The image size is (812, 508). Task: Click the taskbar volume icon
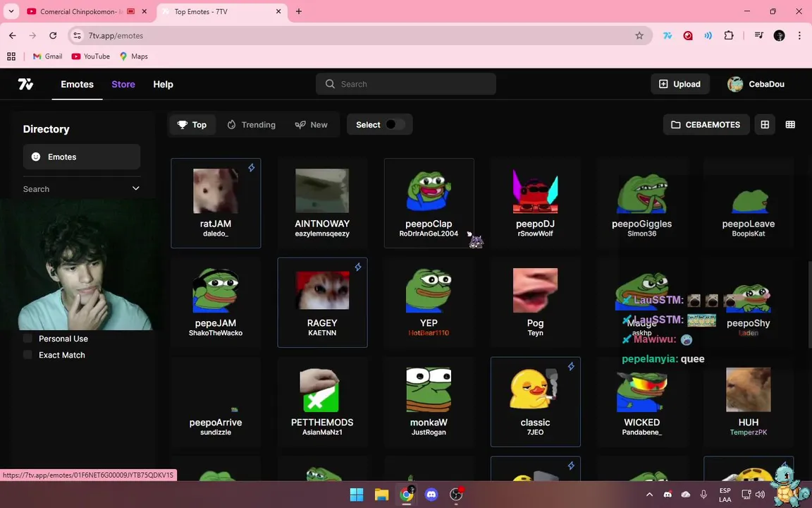(761, 495)
